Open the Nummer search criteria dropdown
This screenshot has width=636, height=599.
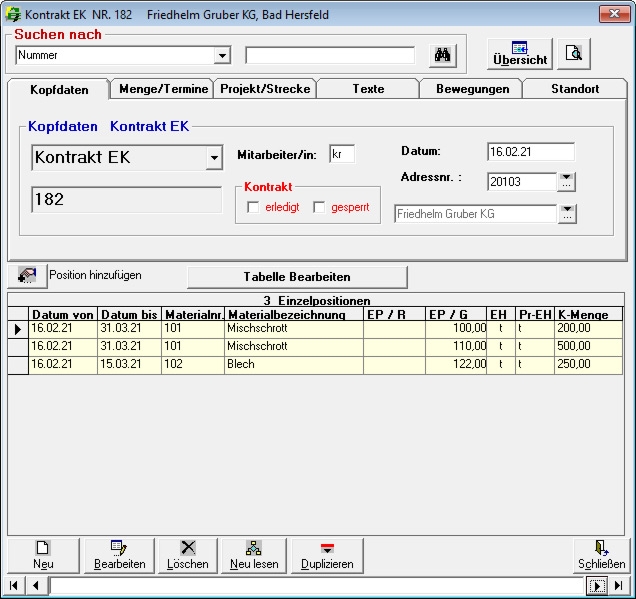coord(222,55)
